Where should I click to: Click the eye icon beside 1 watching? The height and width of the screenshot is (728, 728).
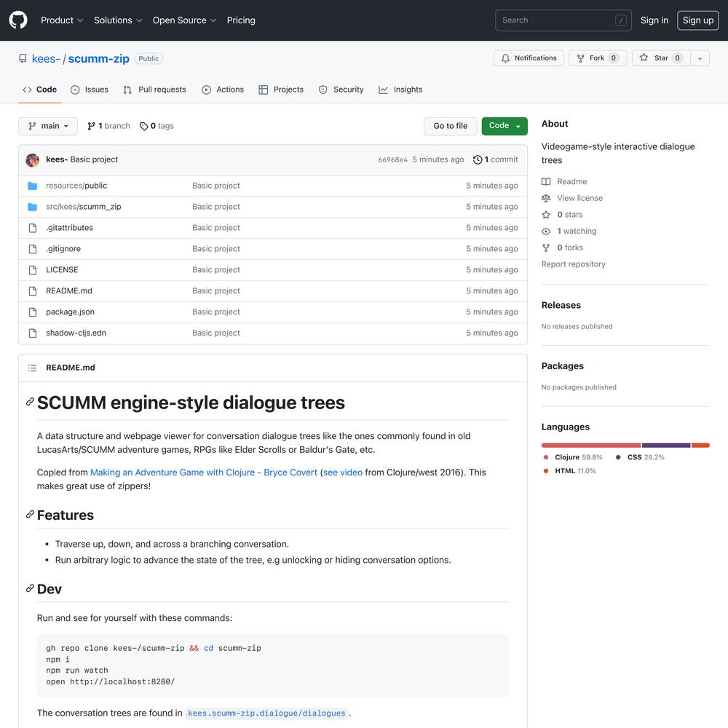[546, 232]
